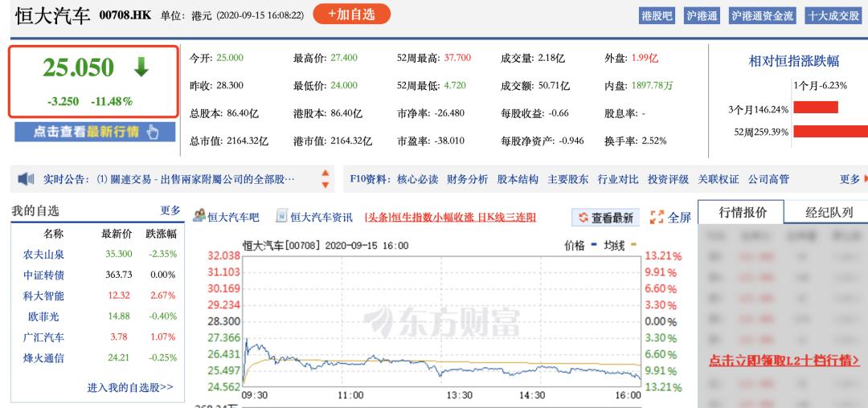Open 中证转债 in watchlist

[x=43, y=275]
